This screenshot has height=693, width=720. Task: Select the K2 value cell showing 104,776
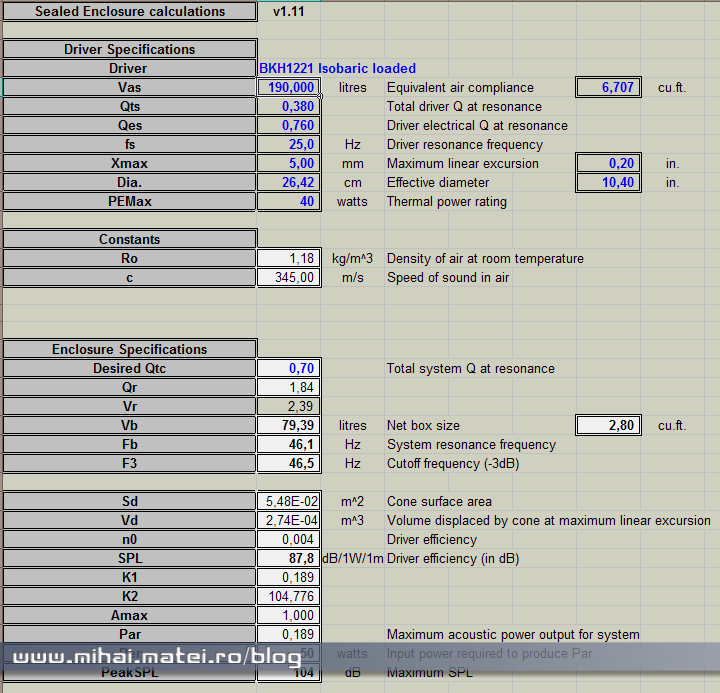click(289, 597)
